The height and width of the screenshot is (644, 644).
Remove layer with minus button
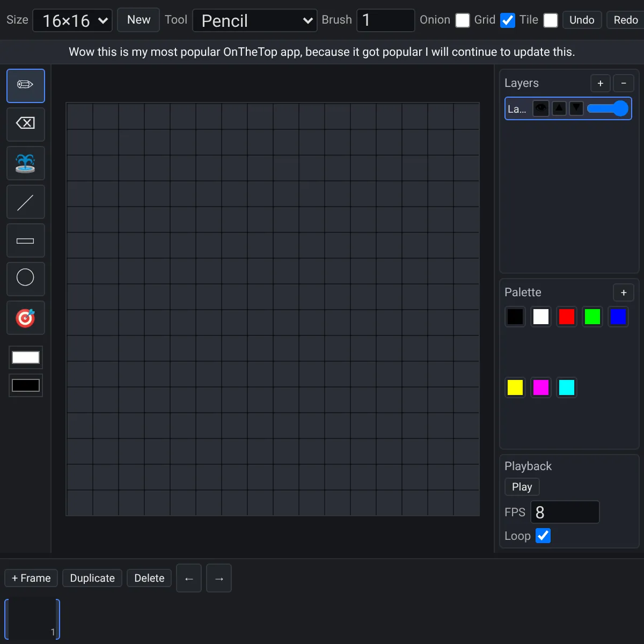[x=624, y=83]
